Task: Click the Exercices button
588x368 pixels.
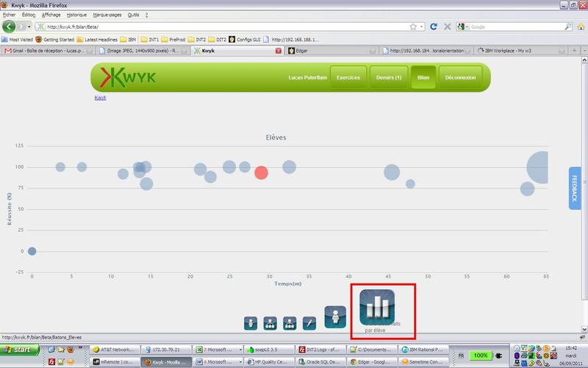Action: [348, 77]
